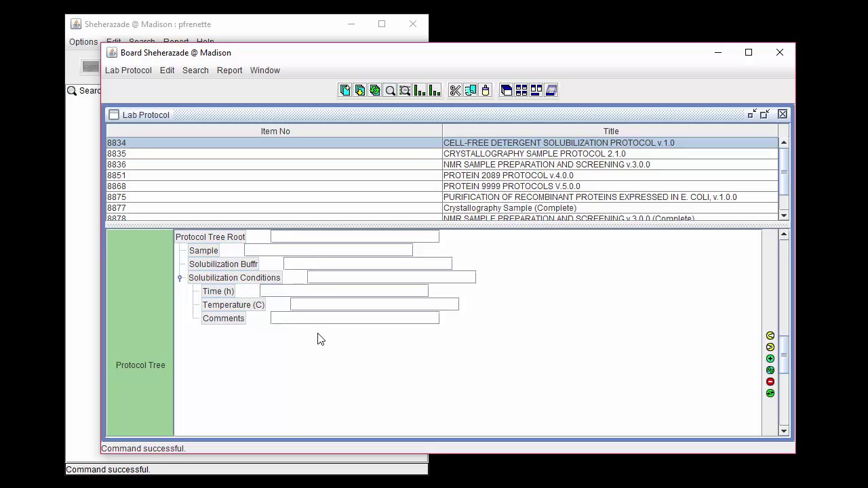Screen dimensions: 868x488
Task: Click the protocol table scroll down arrow
Action: (x=784, y=216)
